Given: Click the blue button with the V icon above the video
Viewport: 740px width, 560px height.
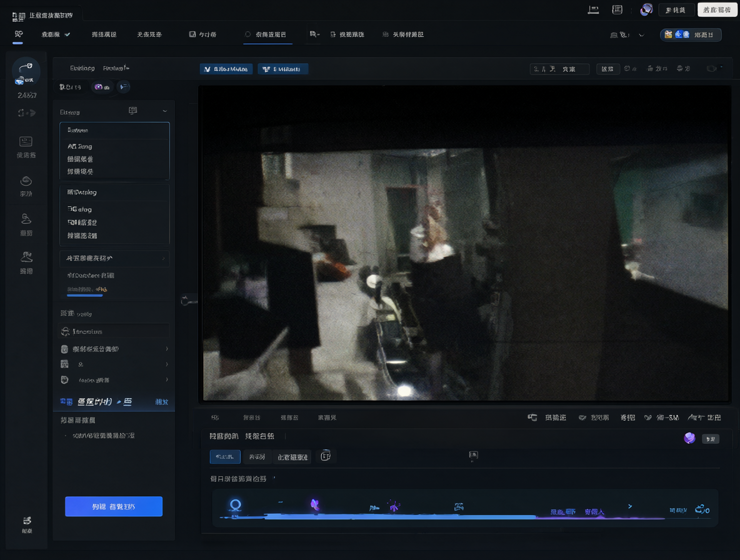Looking at the screenshot, I should (226, 69).
